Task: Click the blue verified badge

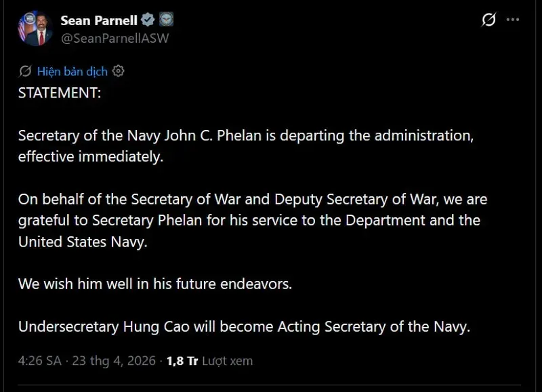Action: pos(148,20)
